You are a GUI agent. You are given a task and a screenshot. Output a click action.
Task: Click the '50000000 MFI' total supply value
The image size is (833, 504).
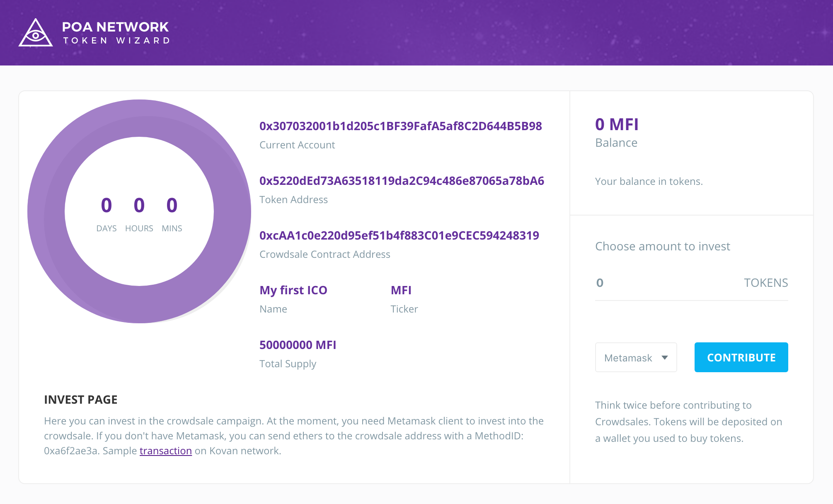(x=298, y=345)
